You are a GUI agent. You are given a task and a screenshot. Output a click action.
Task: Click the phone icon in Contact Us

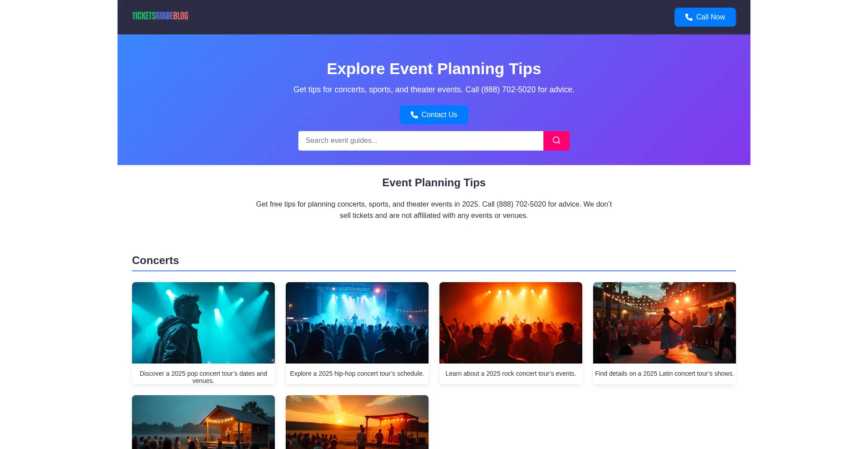pyautogui.click(x=414, y=115)
